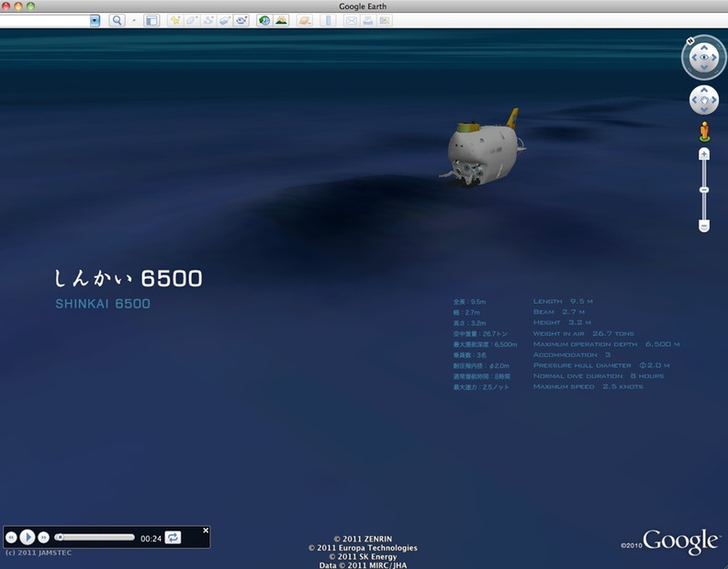Click the hand center of move joystick

(x=704, y=100)
